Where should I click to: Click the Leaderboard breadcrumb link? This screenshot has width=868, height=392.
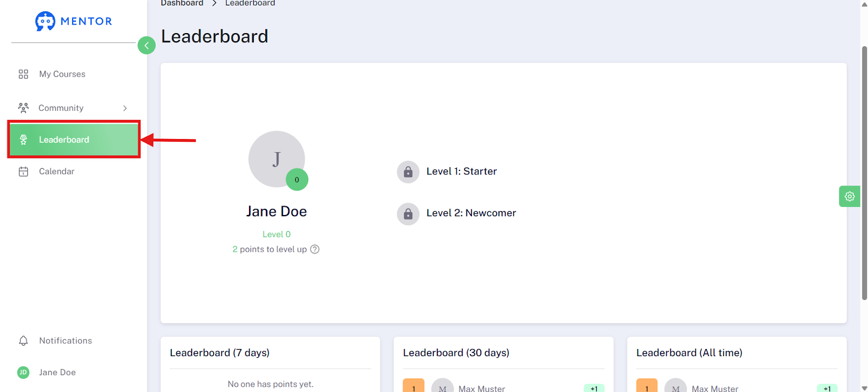coord(250,3)
